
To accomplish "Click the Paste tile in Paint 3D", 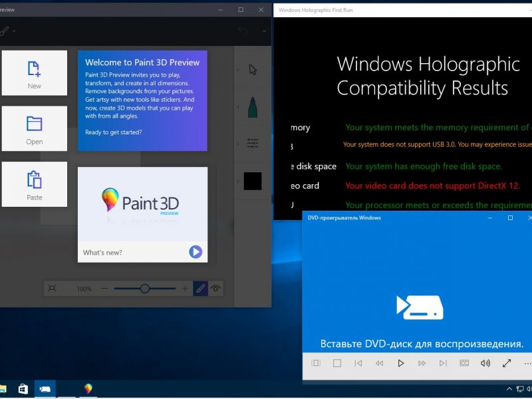I will click(x=35, y=184).
